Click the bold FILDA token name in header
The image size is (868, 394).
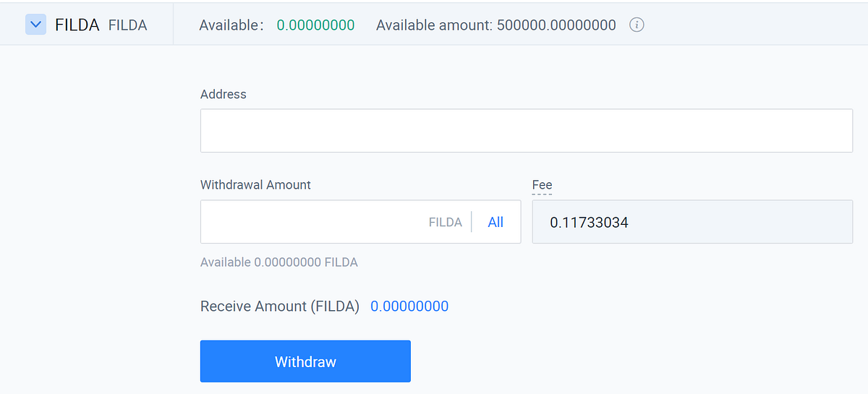77,25
